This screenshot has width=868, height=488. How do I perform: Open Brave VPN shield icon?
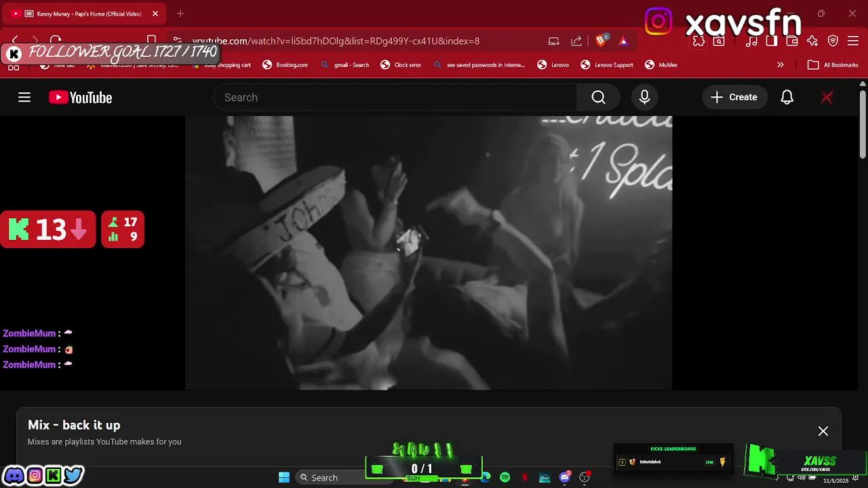(833, 41)
